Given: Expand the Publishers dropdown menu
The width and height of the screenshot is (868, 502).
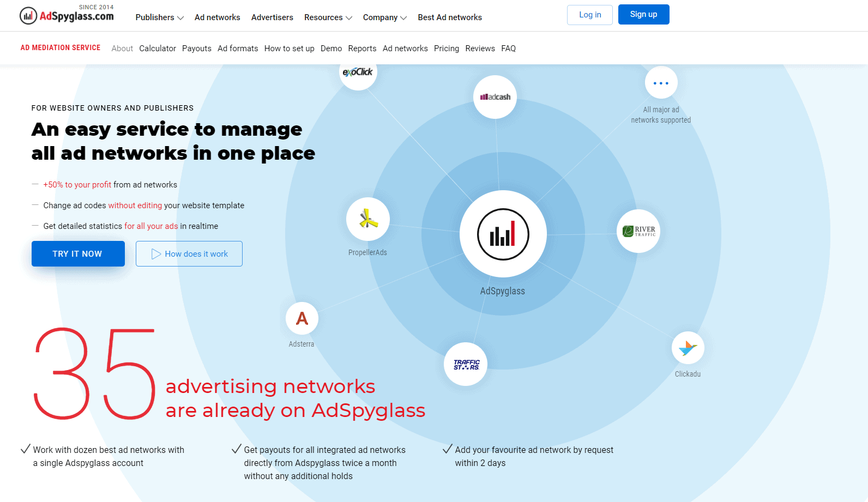Looking at the screenshot, I should click(x=160, y=17).
